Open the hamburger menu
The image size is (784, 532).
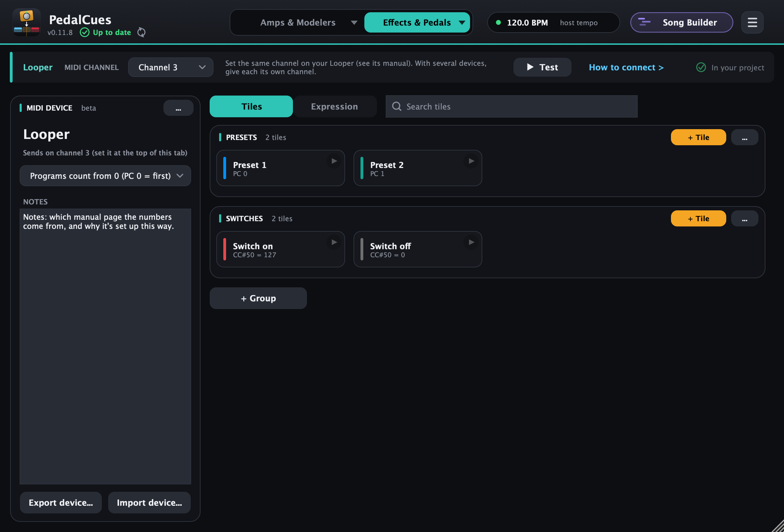(752, 22)
